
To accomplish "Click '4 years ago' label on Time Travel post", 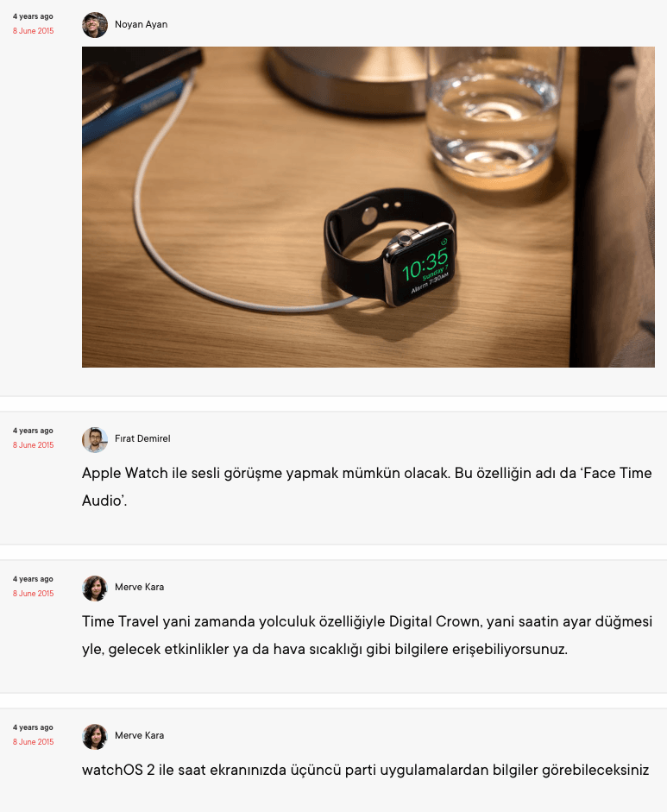I will (x=33, y=579).
